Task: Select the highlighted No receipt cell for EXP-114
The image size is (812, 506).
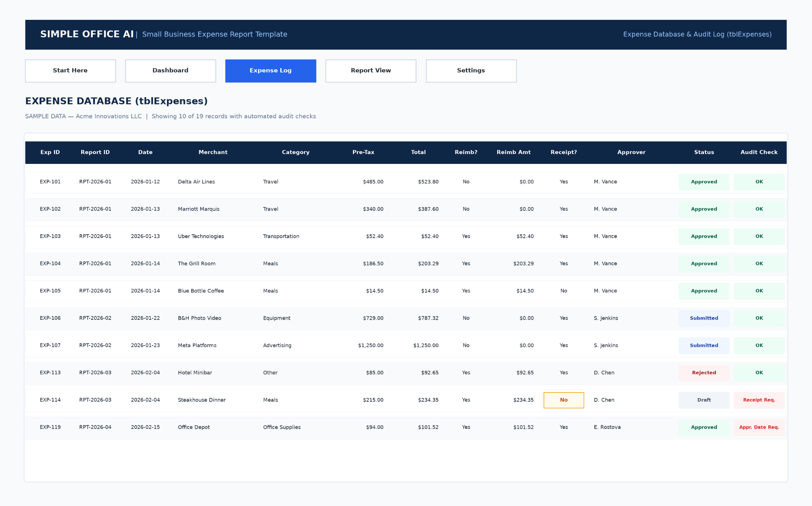Action: pyautogui.click(x=563, y=400)
